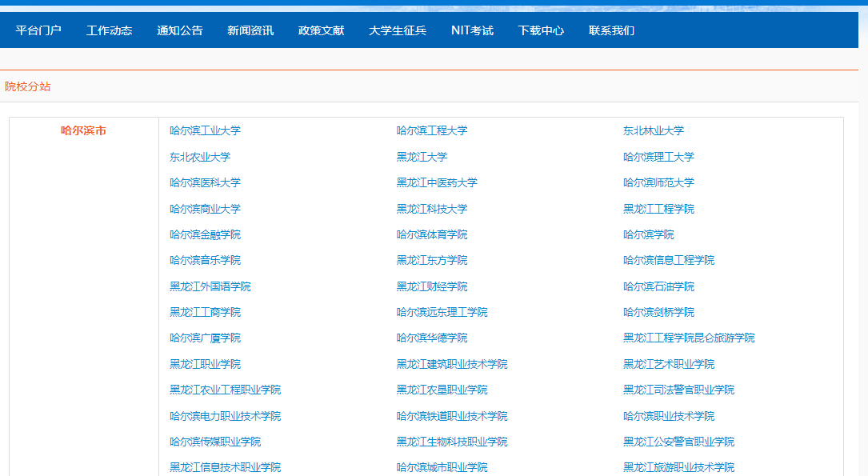Screen dimensions: 868x476
Task: Open the 哈尔滨工业大学 link
Action: pos(205,130)
